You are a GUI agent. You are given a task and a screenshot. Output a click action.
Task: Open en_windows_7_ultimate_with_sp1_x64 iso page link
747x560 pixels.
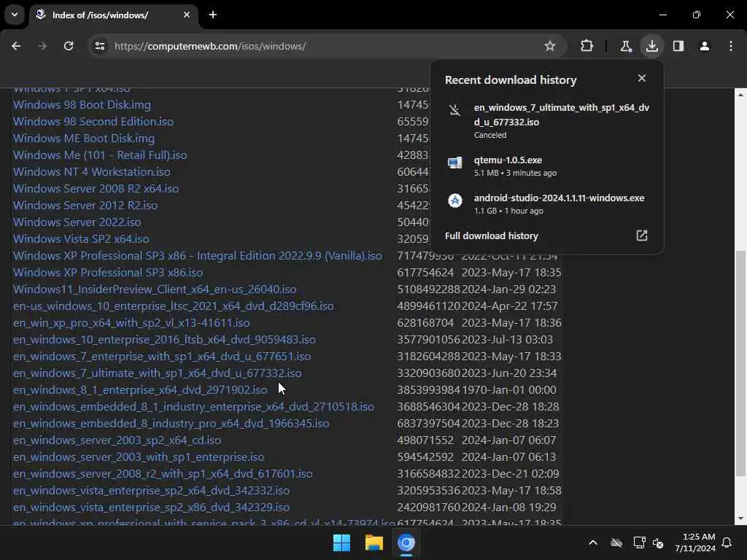point(158,373)
